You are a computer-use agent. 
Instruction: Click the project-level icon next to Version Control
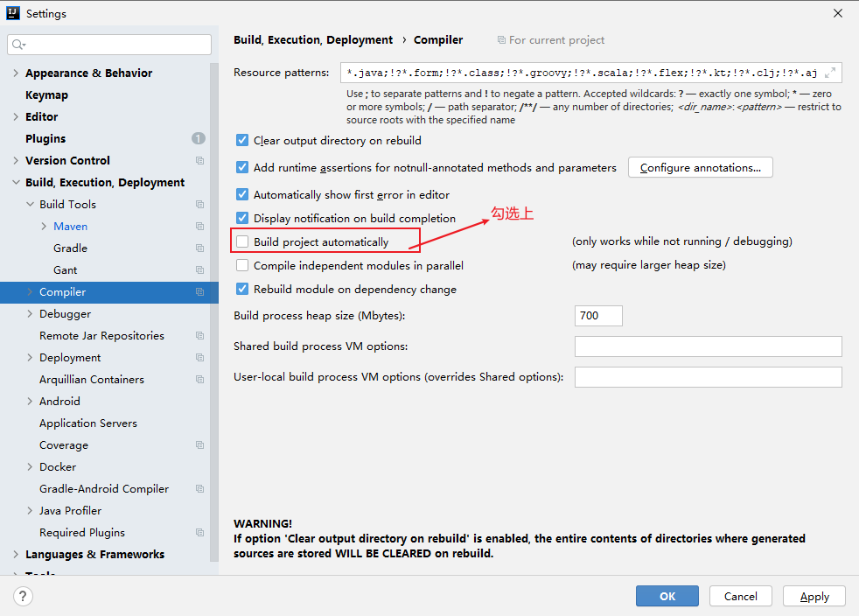(199, 161)
